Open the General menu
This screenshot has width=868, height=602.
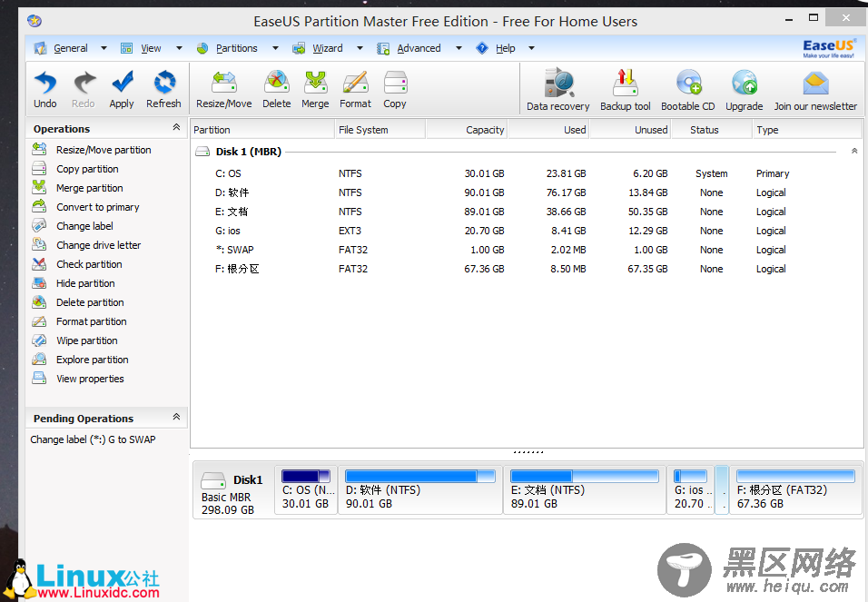70,48
